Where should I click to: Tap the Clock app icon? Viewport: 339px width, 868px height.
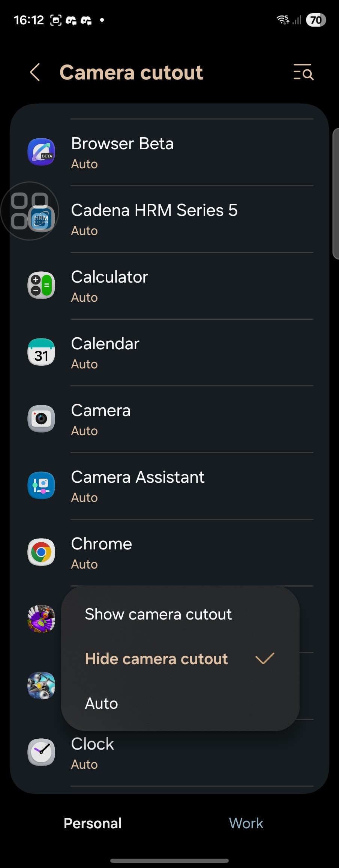click(x=41, y=753)
